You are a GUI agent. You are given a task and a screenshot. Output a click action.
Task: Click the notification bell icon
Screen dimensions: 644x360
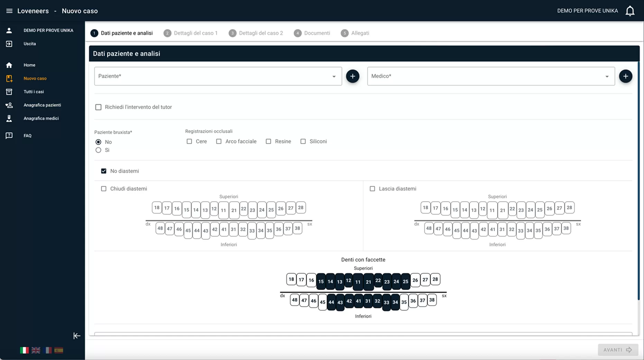630,11
